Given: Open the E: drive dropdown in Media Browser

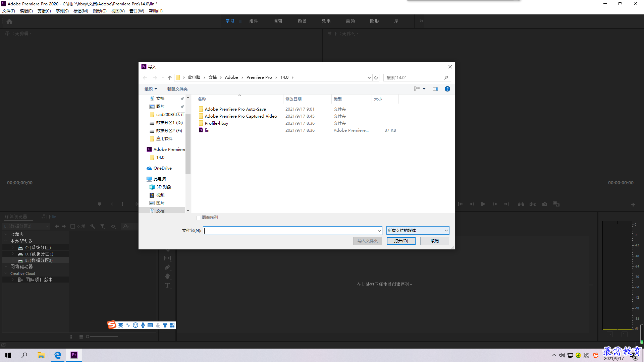Looking at the screenshot, I should [26, 226].
